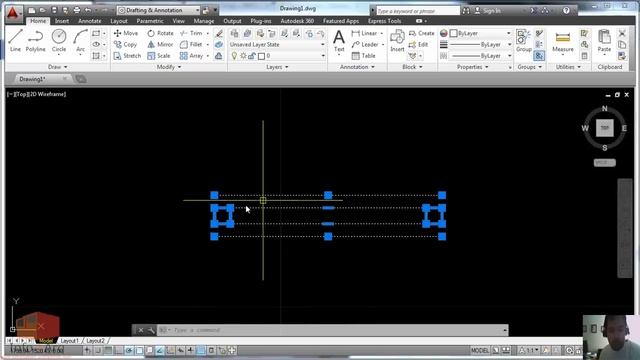Activate the Copy command

coord(125,44)
